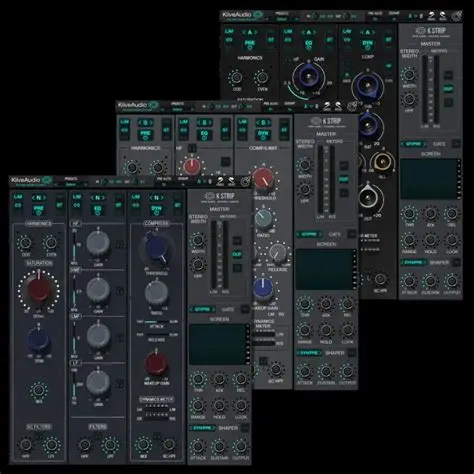Open settings gear in the back window
This screenshot has width=474, height=474.
(457, 16)
